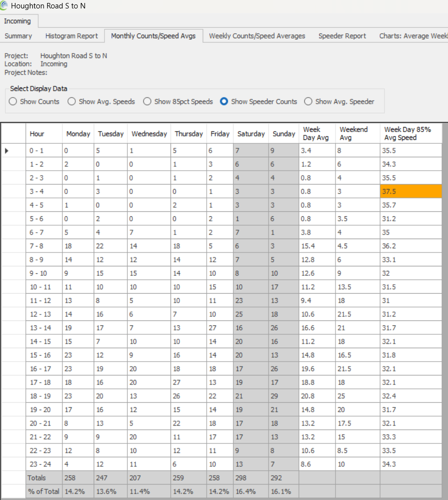Viewport: 448px width, 500px height.
Task: Open the Charts: Average Week tab
Action: [413, 36]
